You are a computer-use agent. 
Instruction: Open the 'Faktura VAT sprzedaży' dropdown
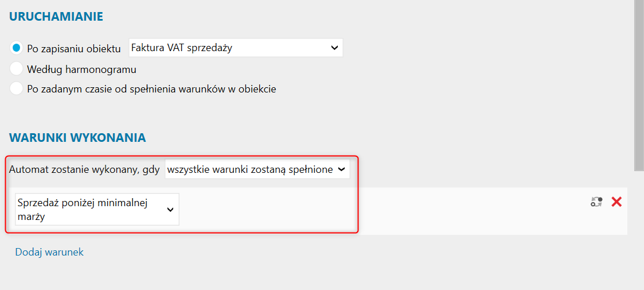[235, 48]
